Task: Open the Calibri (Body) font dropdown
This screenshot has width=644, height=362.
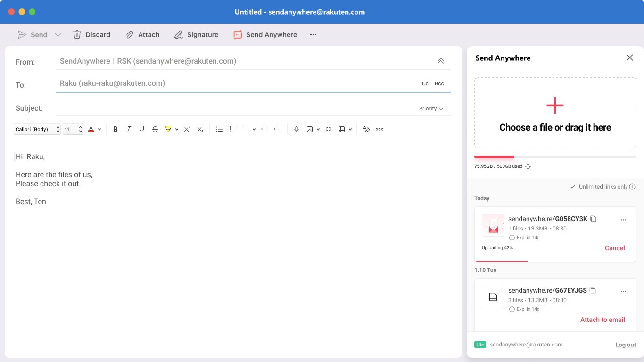Action: point(37,129)
